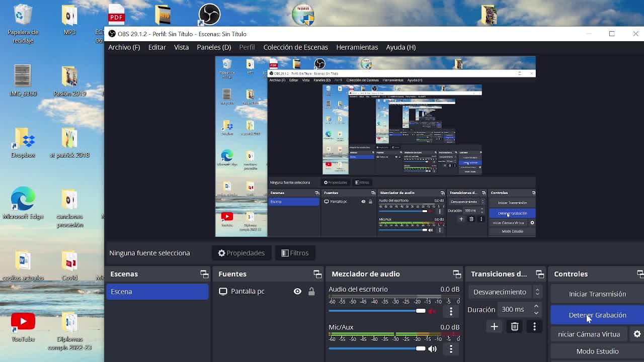
Task: Undock the Mezclador de audio panel
Action: point(457,274)
